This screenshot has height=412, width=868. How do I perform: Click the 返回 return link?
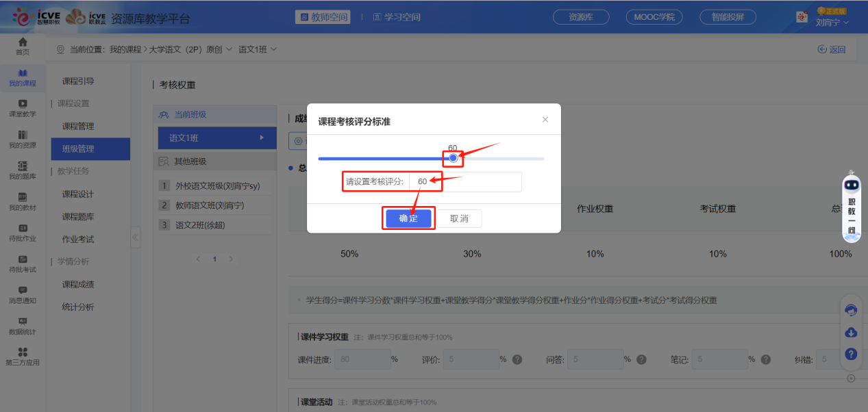(x=831, y=49)
